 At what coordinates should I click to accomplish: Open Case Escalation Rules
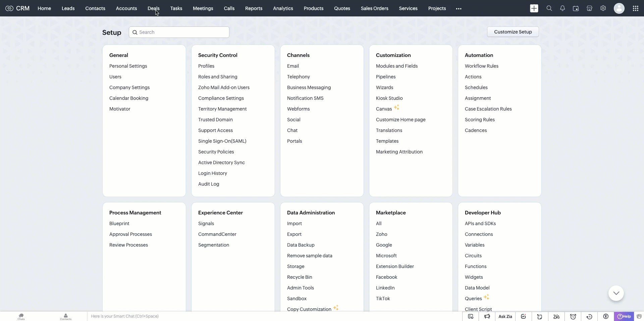click(488, 109)
